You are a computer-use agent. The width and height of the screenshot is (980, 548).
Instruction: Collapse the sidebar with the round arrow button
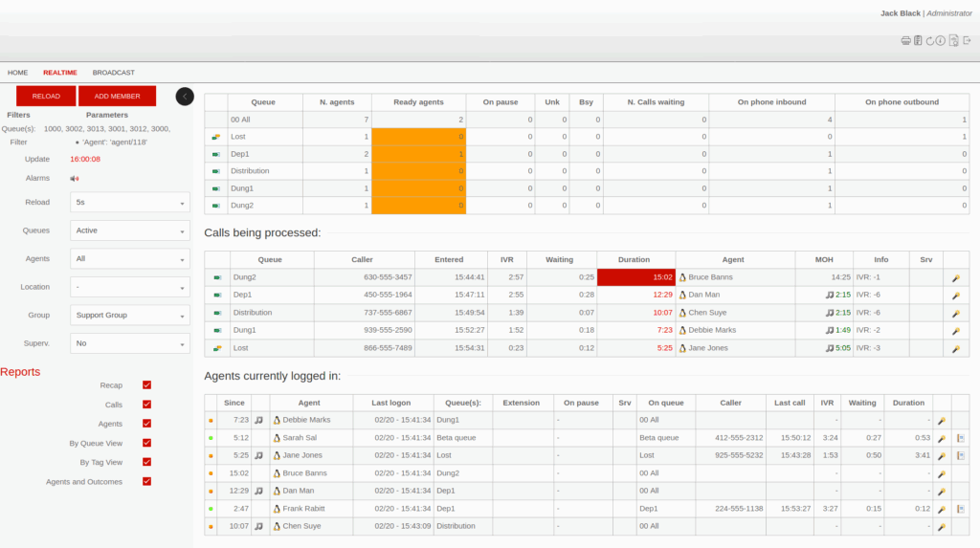[x=185, y=96]
